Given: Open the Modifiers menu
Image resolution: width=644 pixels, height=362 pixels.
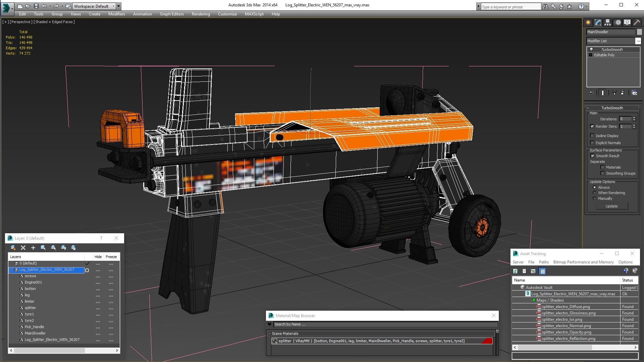Looking at the screenshot, I should click(116, 14).
